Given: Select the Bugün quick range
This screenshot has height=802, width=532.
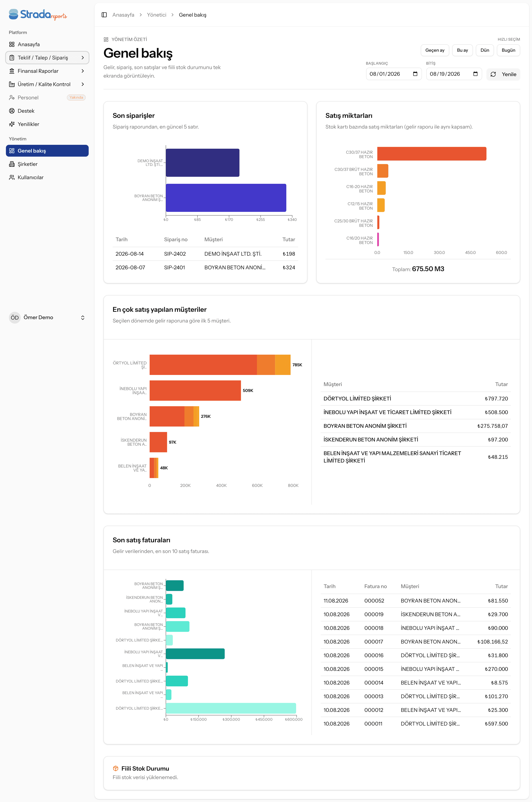Looking at the screenshot, I should click(508, 50).
